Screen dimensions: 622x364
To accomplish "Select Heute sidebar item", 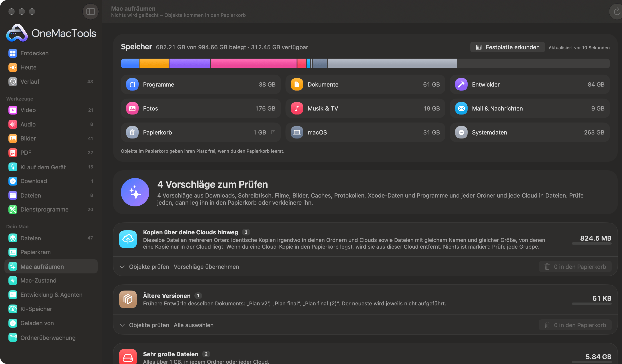I will (51, 67).
